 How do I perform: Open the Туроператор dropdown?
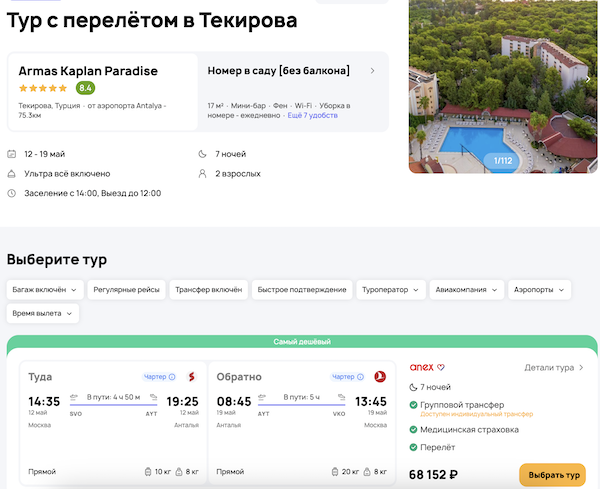390,289
